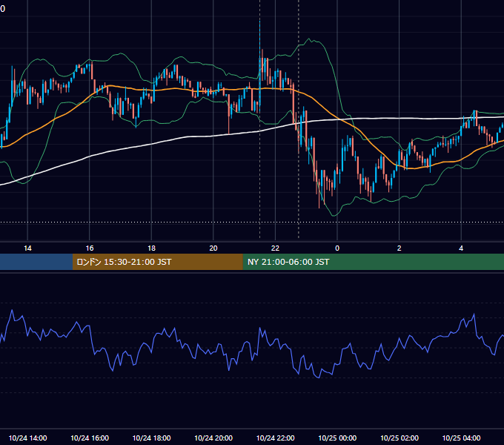Click the 10/24 22:00 date label
This screenshot has width=504, height=445.
[x=275, y=438]
